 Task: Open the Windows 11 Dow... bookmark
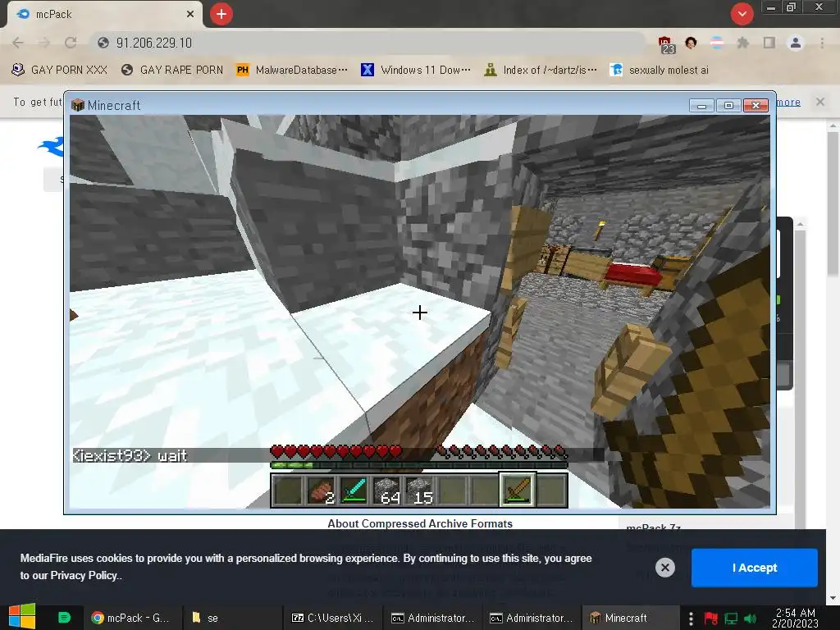(416, 71)
